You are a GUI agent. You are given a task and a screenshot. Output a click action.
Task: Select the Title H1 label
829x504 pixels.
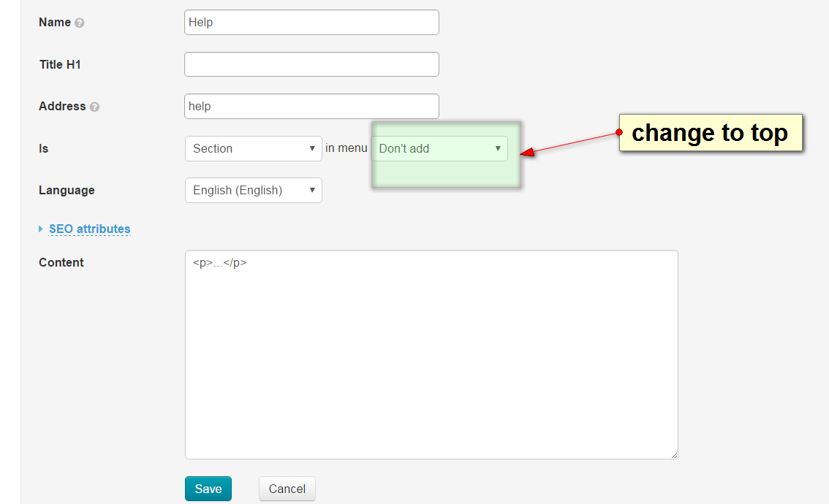click(x=60, y=64)
